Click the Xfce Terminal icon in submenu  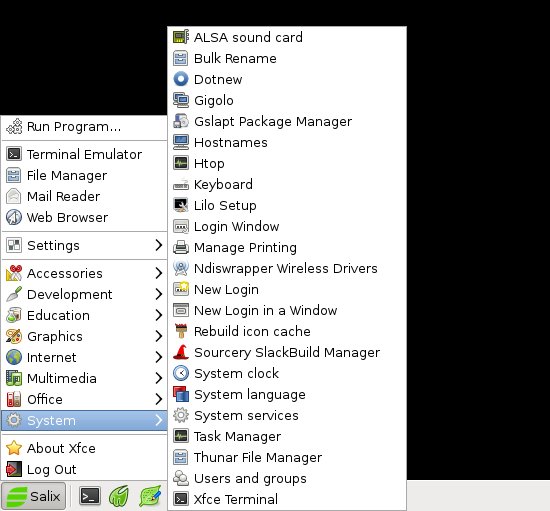(181, 499)
